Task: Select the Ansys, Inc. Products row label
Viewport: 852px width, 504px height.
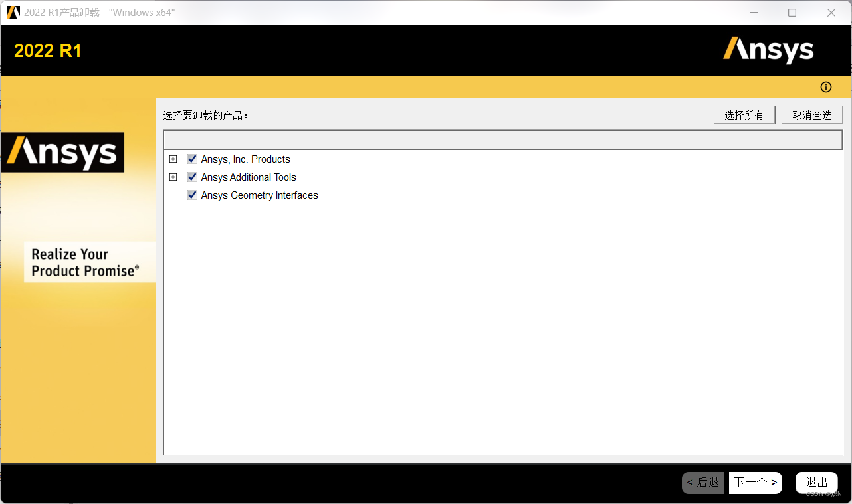Action: point(246,159)
